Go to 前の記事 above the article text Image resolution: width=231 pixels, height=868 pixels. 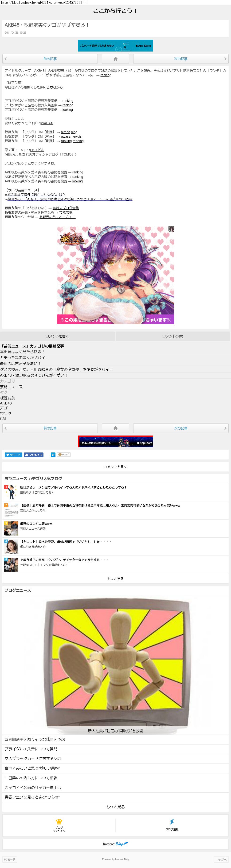tap(50, 59)
